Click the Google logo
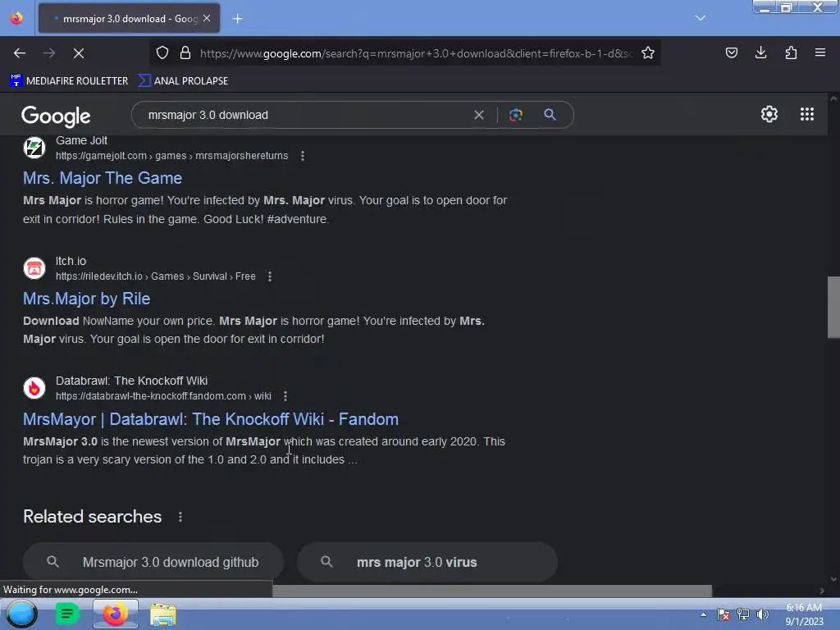 pos(56,116)
